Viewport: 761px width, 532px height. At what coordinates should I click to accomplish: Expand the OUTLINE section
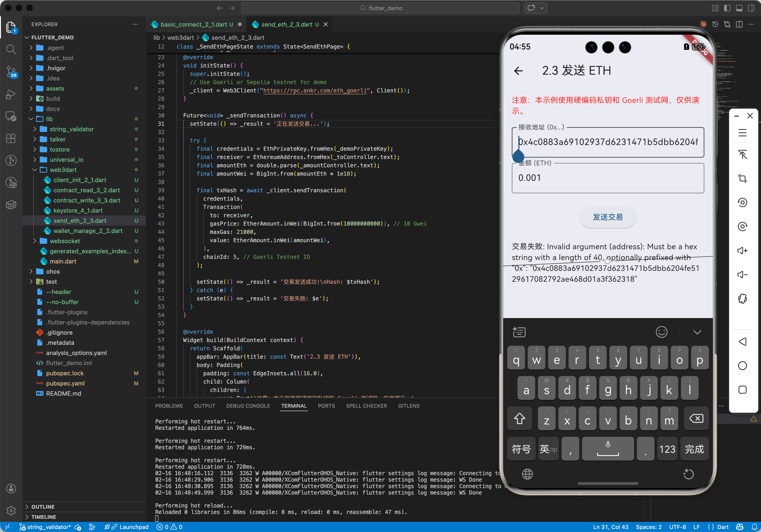pos(43,507)
